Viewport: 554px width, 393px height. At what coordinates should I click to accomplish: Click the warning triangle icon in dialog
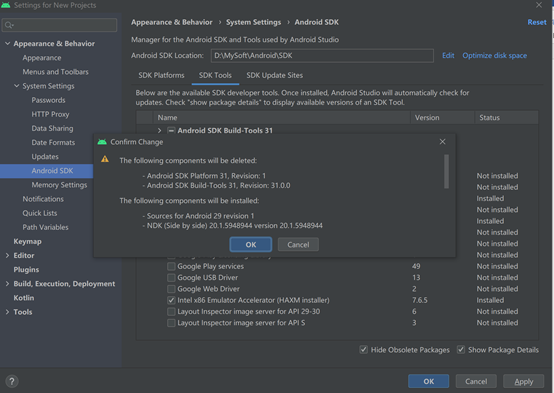[105, 159]
